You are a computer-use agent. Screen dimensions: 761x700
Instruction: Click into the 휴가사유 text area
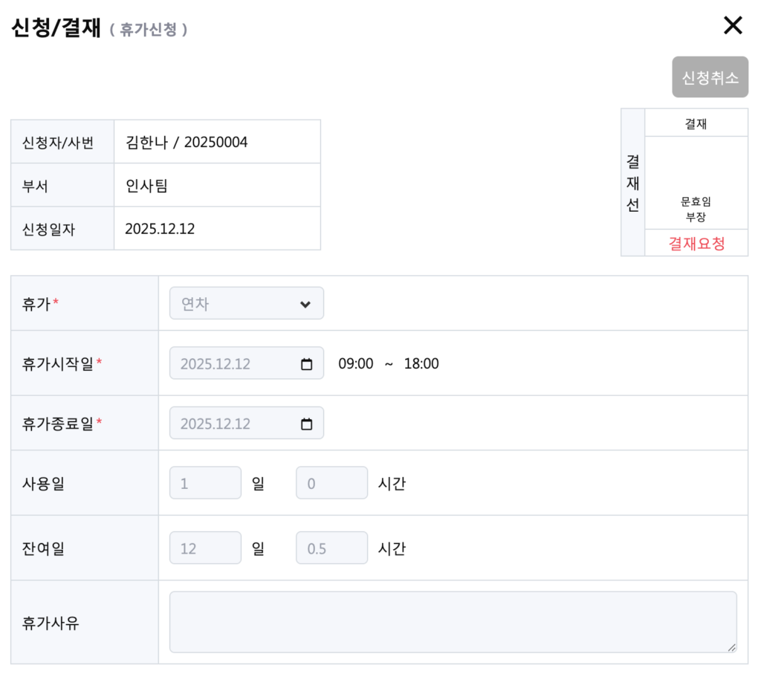point(453,622)
